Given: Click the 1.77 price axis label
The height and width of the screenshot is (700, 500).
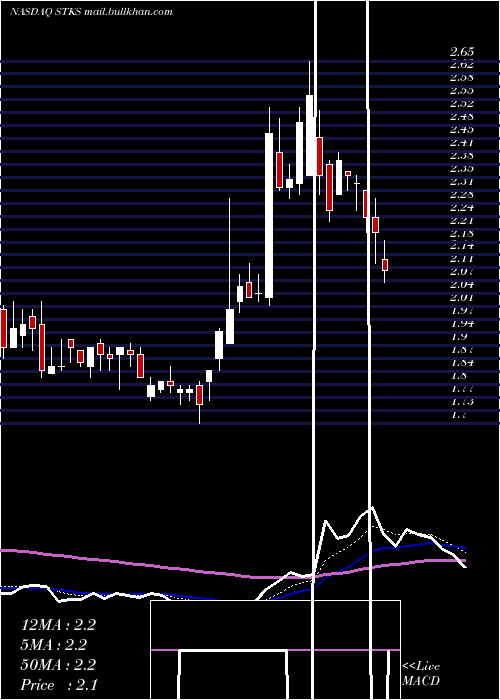Looking at the screenshot, I should [462, 389].
